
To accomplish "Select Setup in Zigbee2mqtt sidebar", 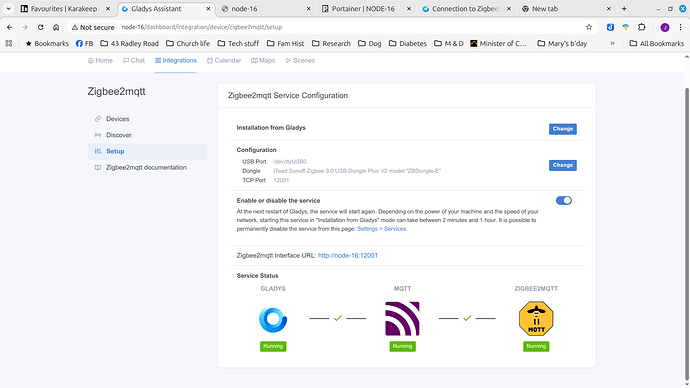I will [147, 151].
